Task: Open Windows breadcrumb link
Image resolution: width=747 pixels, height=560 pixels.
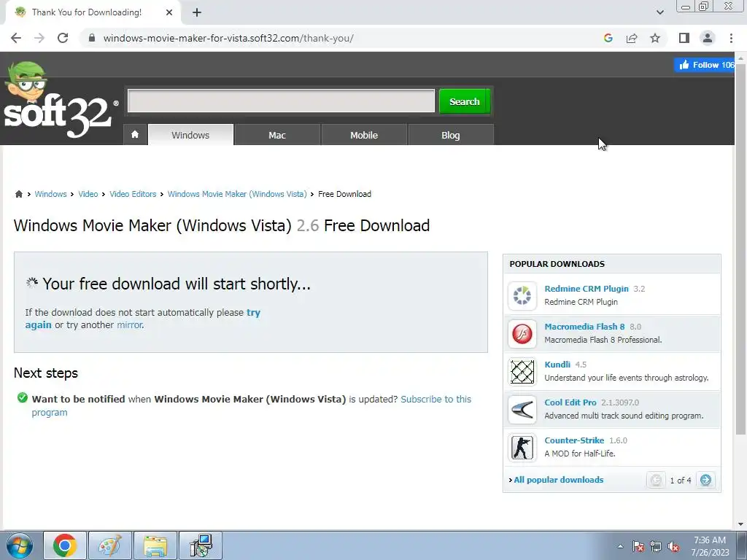Action: pyautogui.click(x=50, y=194)
